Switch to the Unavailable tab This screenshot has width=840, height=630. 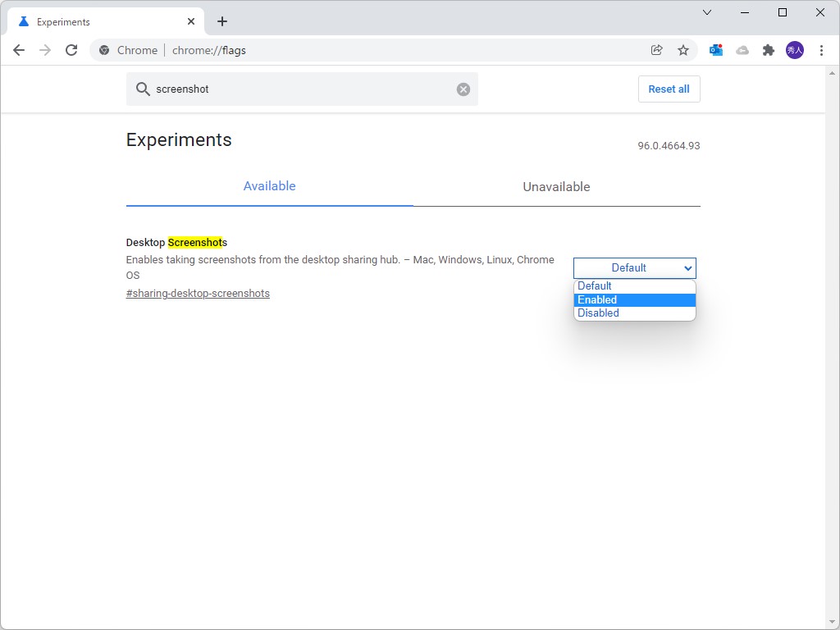point(556,186)
